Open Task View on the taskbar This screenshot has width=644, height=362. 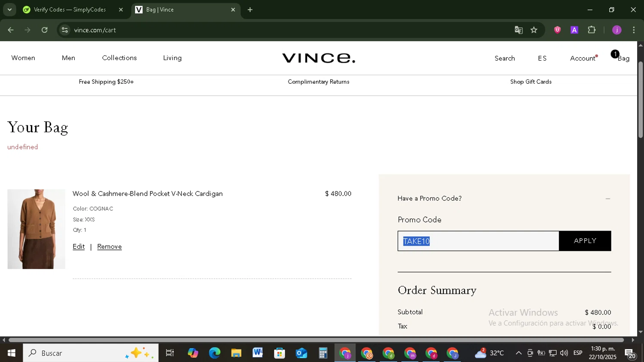click(170, 353)
